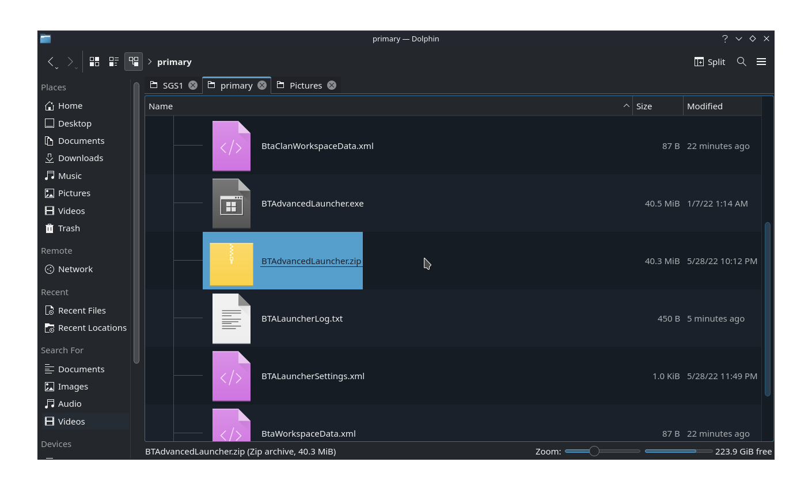Sort by Name column header
The width and height of the screenshot is (812, 504).
389,106
